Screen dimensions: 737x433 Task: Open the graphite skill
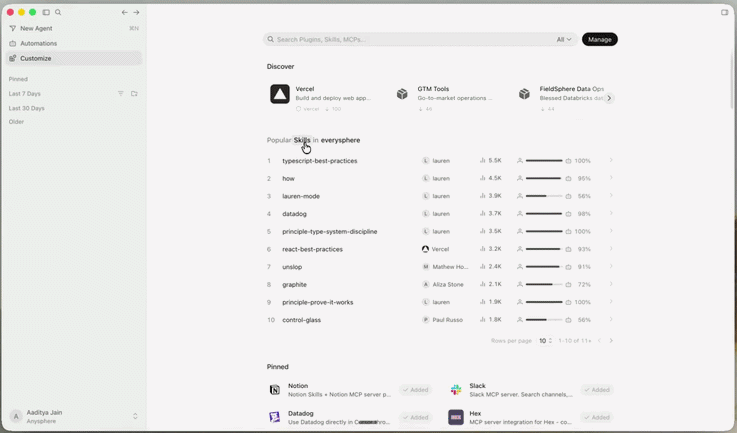click(x=294, y=284)
